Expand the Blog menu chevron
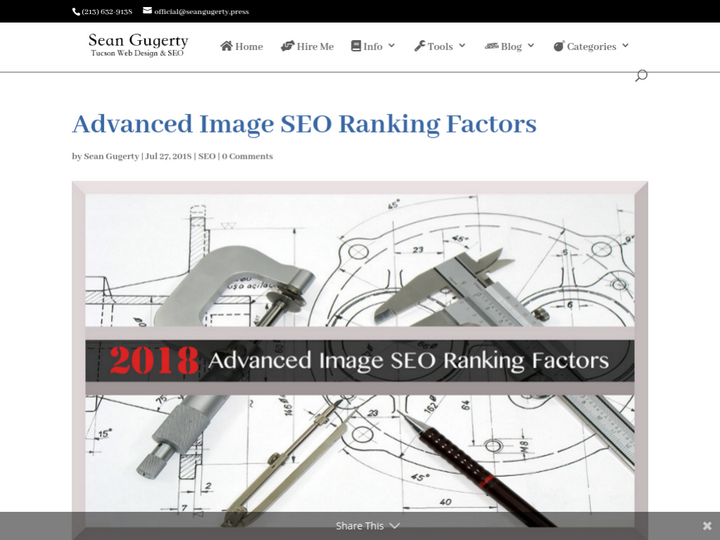Viewport: 720px width, 540px height. tap(531, 45)
